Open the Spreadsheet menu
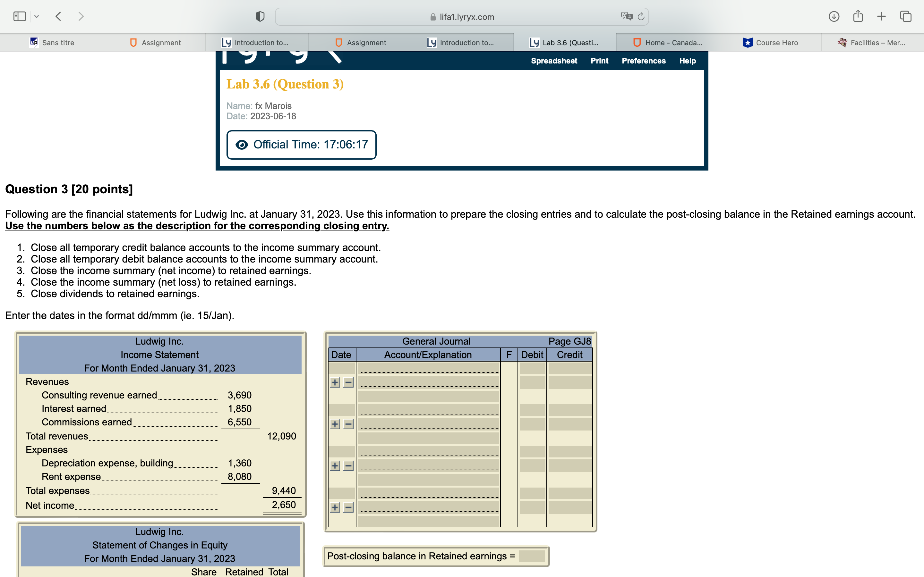Screen dimensions: 924x577 click(x=554, y=61)
